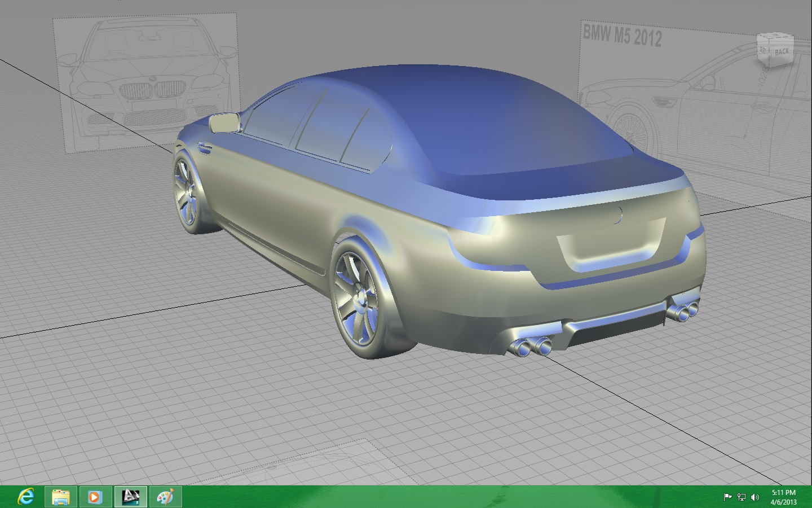Image resolution: width=812 pixels, height=508 pixels.
Task: Open File Explorer from the taskbar
Action: 60,497
